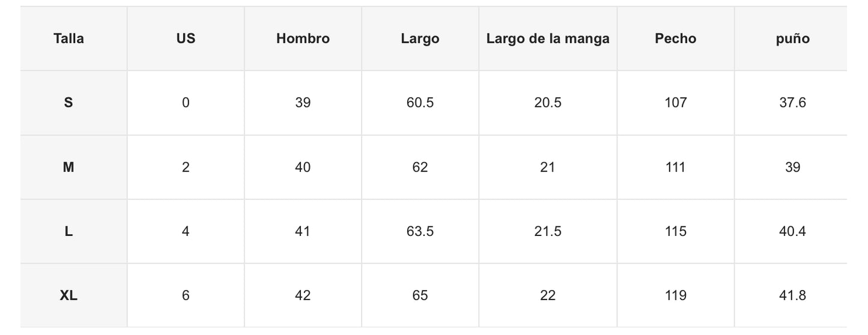Select the Largo value 63.5
The height and width of the screenshot is (335, 868).
[x=420, y=232]
